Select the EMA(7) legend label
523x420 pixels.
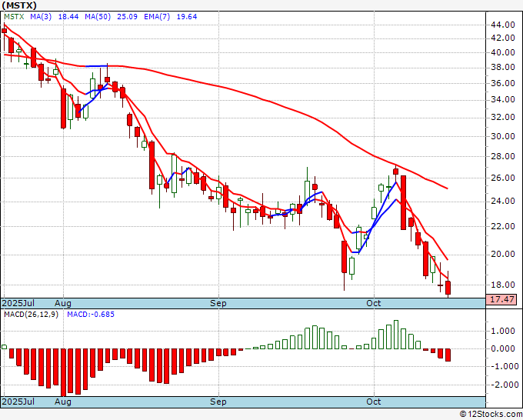click(157, 17)
